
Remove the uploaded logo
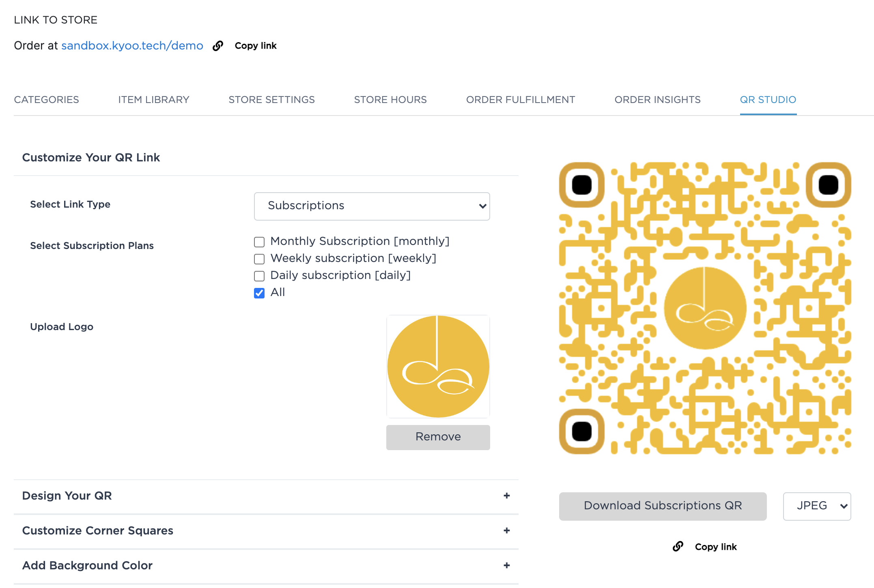438,437
